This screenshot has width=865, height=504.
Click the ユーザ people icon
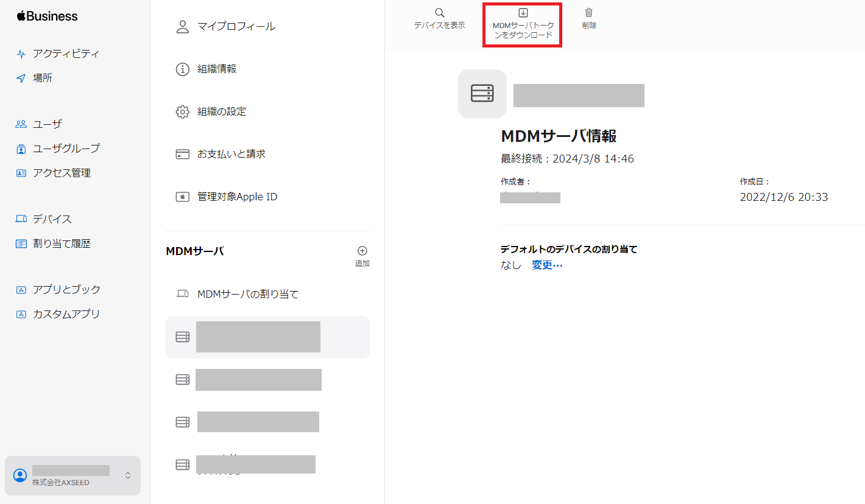pyautogui.click(x=21, y=124)
